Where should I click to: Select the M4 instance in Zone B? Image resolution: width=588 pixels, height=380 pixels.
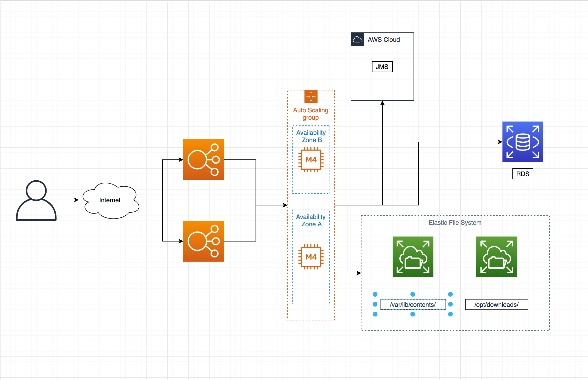coord(311,160)
